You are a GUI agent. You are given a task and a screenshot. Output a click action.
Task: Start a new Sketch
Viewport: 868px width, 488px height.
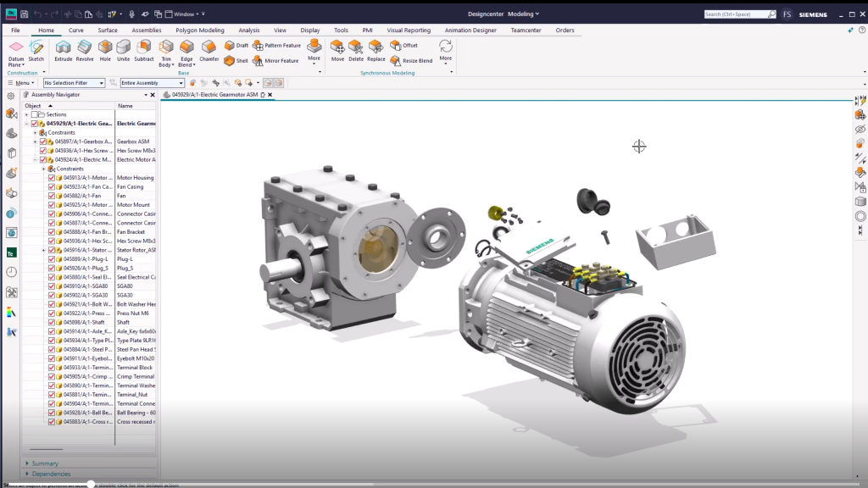[x=36, y=50]
